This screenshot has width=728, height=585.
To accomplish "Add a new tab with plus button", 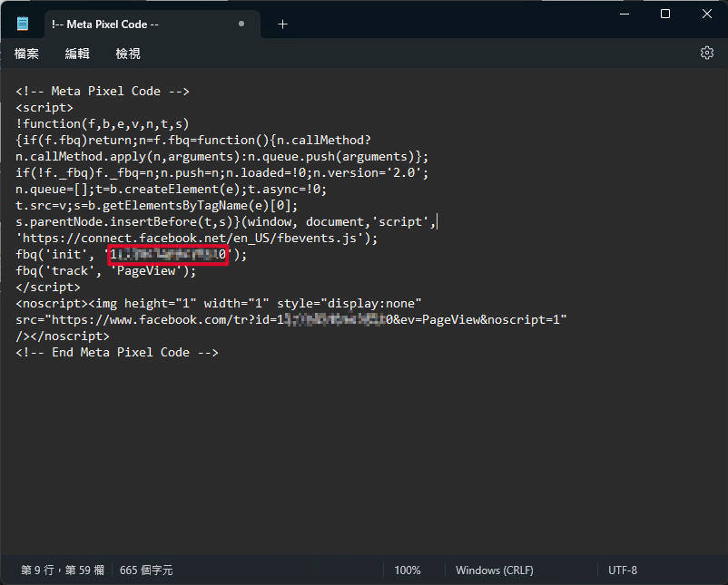I will [x=282, y=24].
